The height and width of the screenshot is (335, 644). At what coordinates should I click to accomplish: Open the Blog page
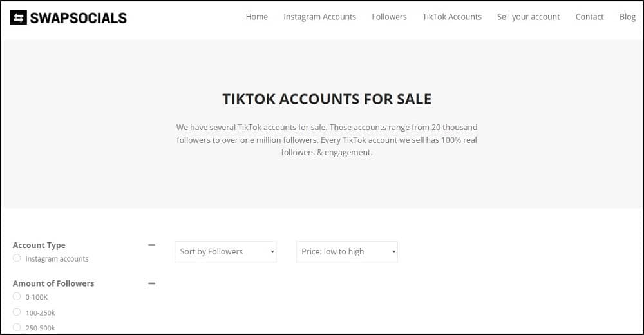(x=627, y=17)
